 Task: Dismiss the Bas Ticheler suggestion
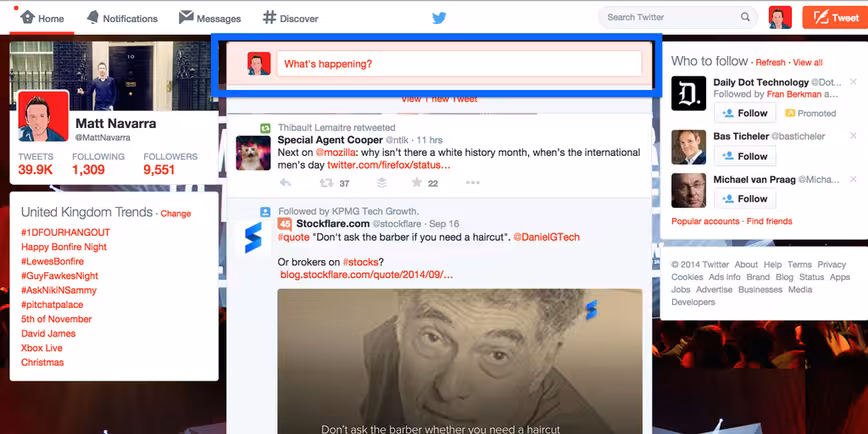(853, 136)
